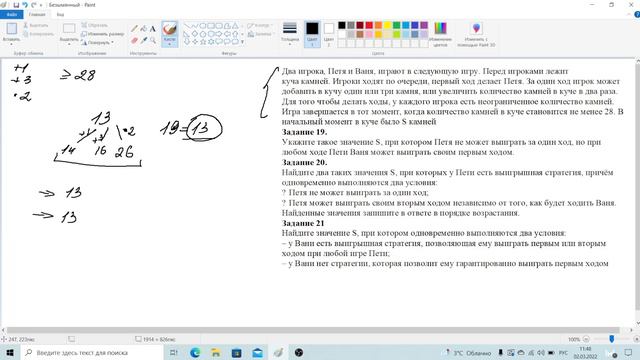Collapse the ribbon with the chevron arrow

629,15
